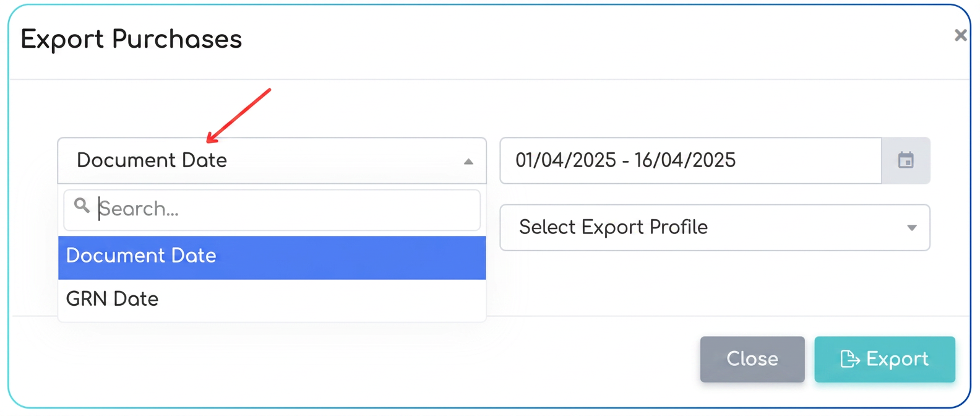
Task: Focus the Search... input field
Action: [x=272, y=210]
